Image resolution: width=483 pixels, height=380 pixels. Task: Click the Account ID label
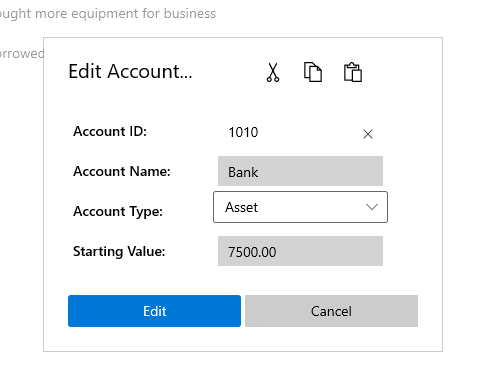[110, 131]
